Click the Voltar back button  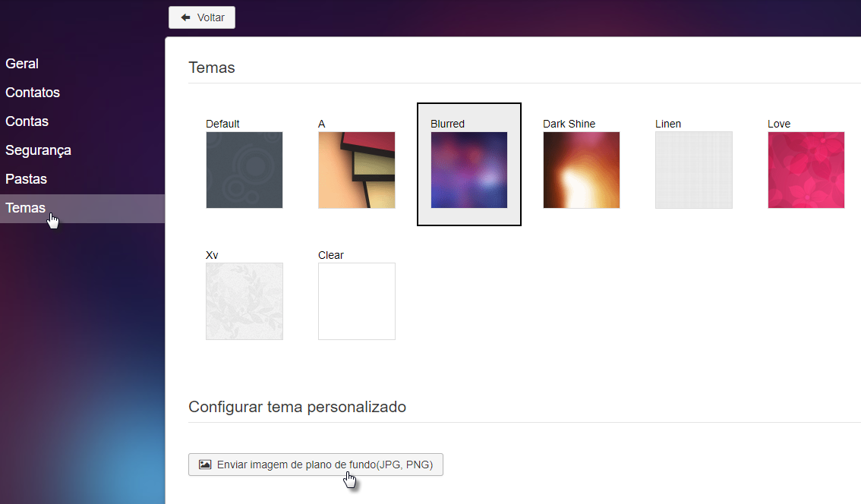201,17
